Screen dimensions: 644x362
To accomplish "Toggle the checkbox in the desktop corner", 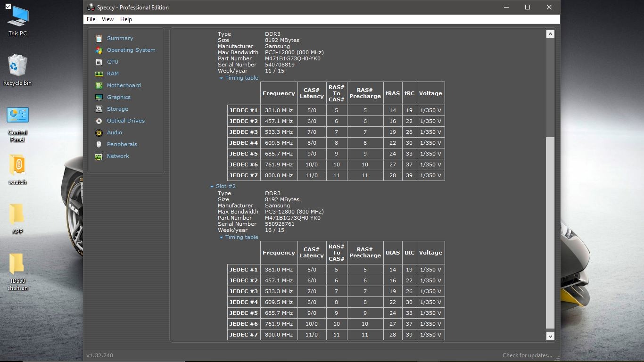I will (8, 7).
